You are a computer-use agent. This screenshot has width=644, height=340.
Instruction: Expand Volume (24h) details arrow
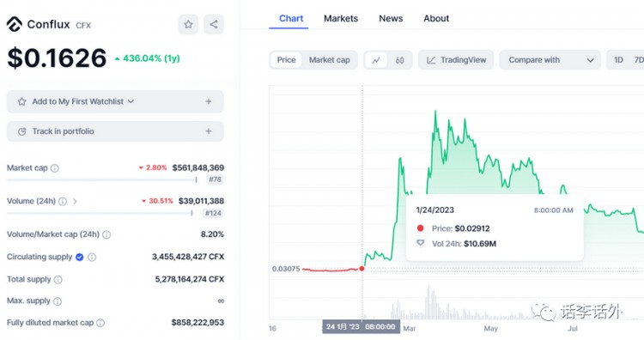(75, 202)
